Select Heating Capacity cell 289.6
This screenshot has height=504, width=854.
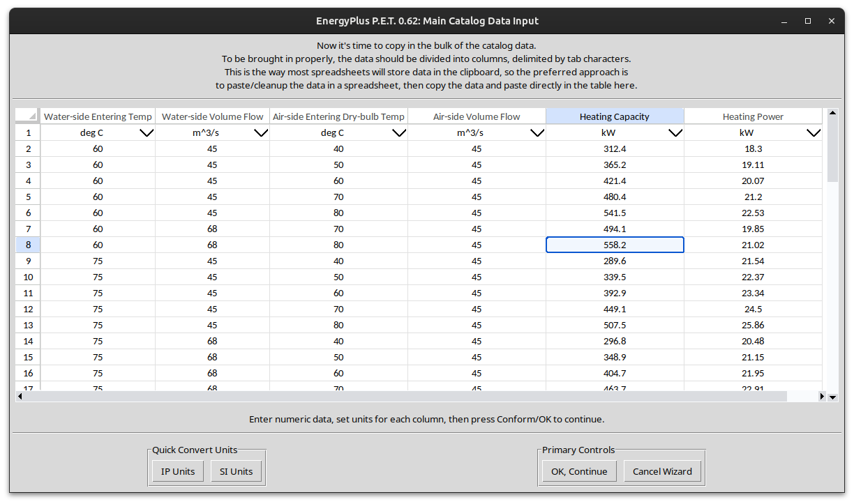(x=615, y=261)
